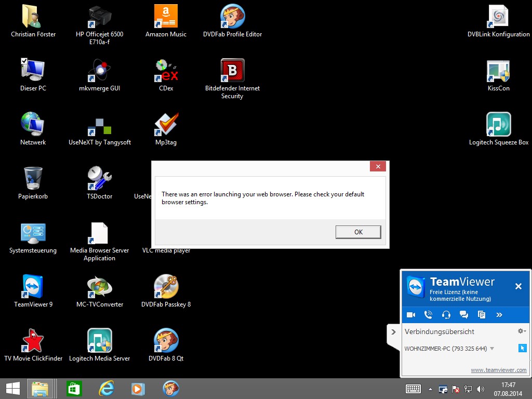Toggle remote control for WOHNZIMMER-PC
This screenshot has width=532, height=399.
tap(523, 348)
